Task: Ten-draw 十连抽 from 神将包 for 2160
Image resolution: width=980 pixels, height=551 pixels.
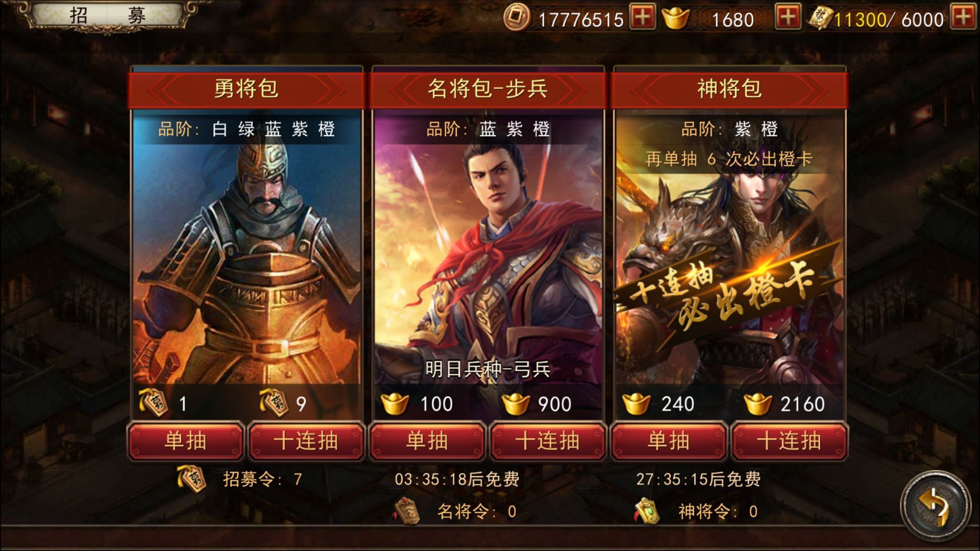Action: (x=789, y=441)
